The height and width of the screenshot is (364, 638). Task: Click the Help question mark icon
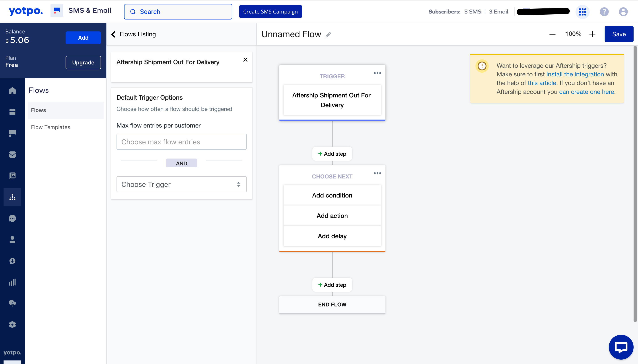(x=604, y=12)
